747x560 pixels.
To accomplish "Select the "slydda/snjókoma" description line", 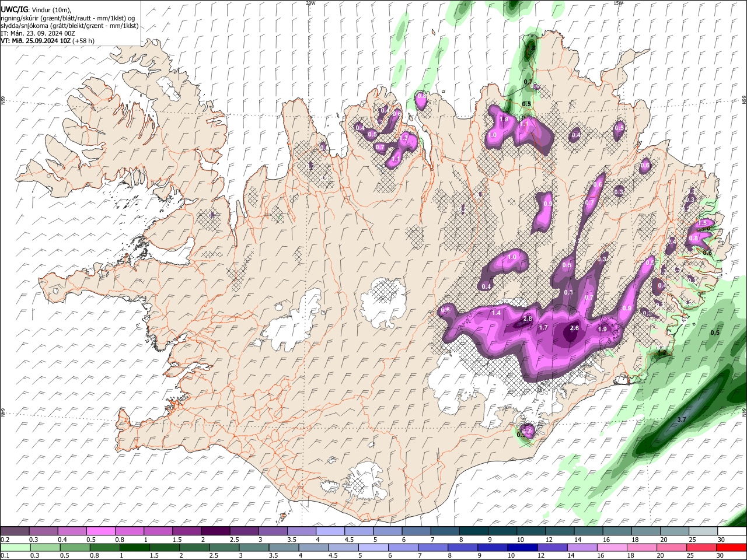I will tap(70, 26).
